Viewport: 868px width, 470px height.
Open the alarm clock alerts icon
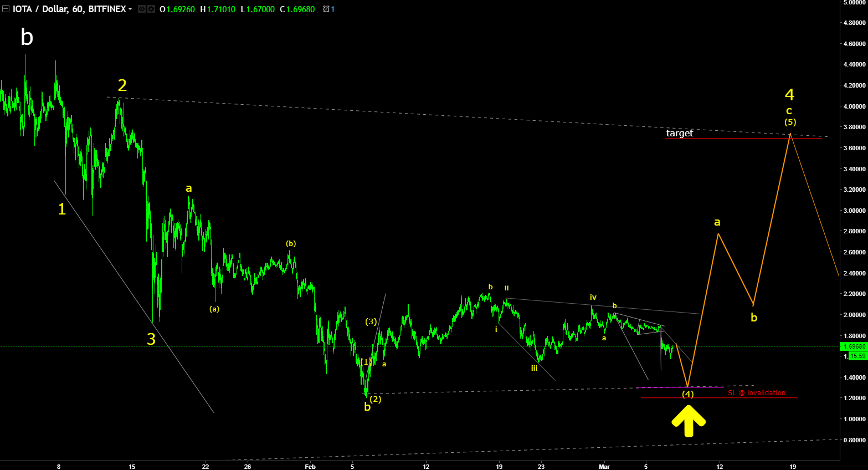point(326,9)
